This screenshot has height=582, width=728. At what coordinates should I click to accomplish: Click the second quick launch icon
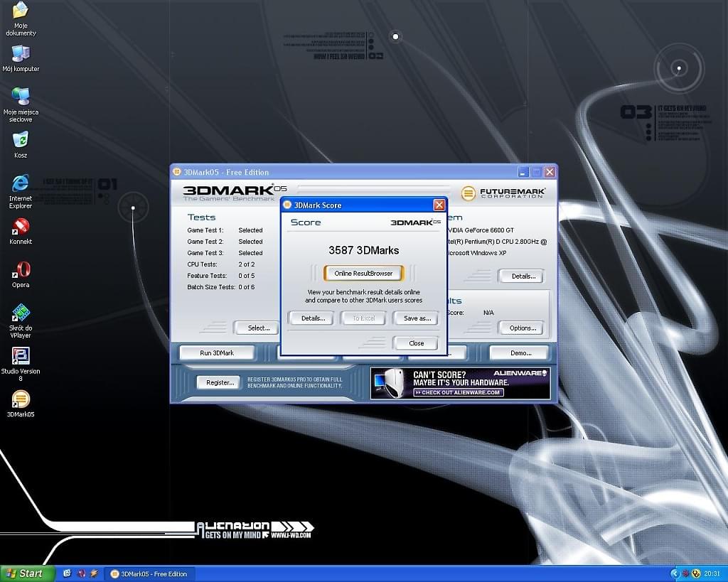pyautogui.click(x=81, y=573)
